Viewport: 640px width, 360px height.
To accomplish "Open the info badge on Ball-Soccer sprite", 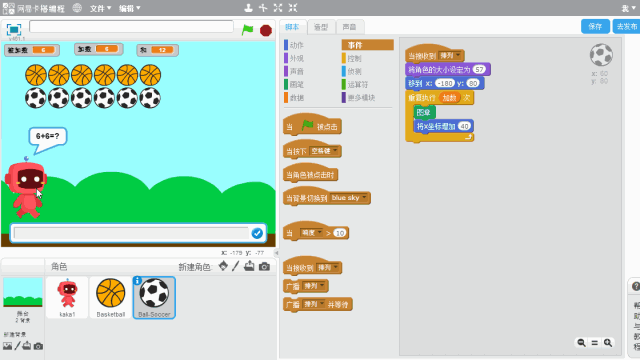I will [138, 280].
